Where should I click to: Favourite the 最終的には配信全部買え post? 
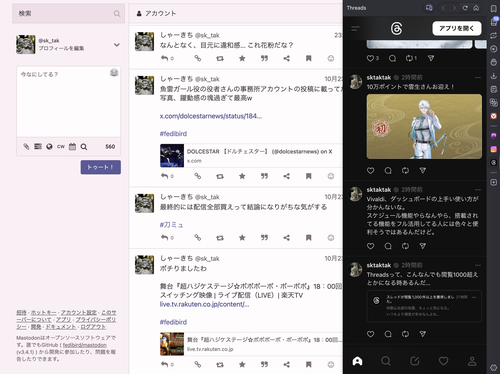[x=242, y=238]
